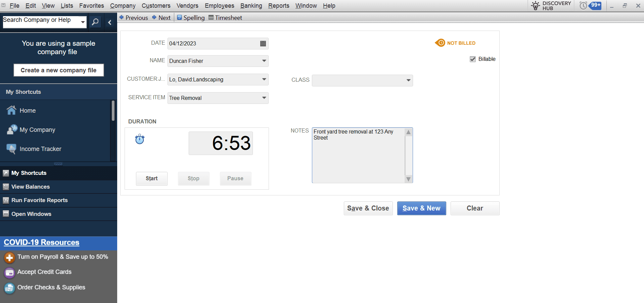Click the My Shortcuts section icon
The width and height of the screenshot is (644, 303).
pyautogui.click(x=6, y=173)
